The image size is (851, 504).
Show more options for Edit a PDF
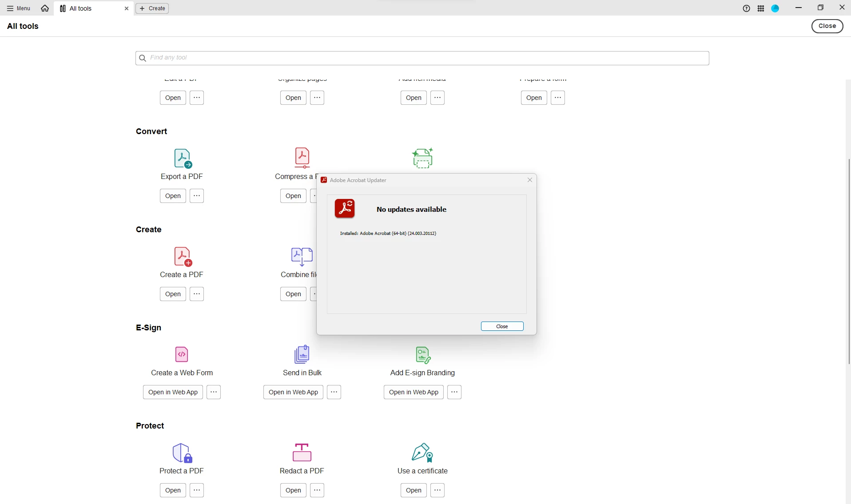pyautogui.click(x=197, y=98)
